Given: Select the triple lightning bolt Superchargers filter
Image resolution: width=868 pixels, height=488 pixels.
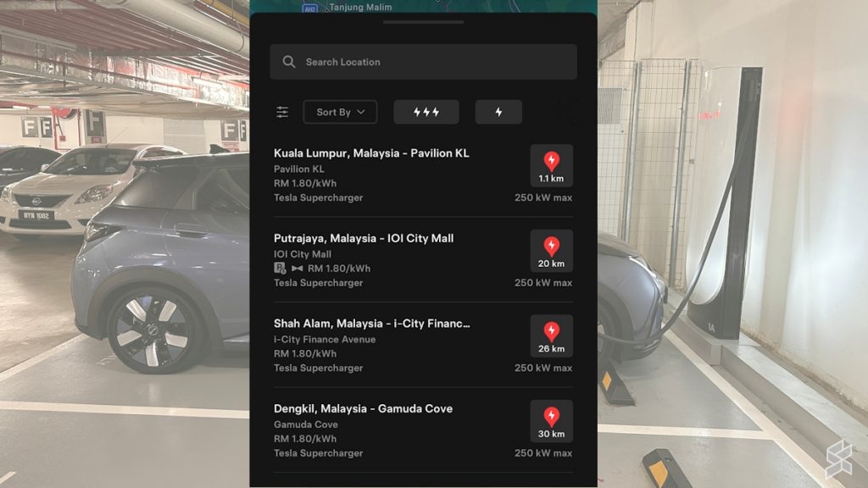Looking at the screenshot, I should pyautogui.click(x=426, y=111).
